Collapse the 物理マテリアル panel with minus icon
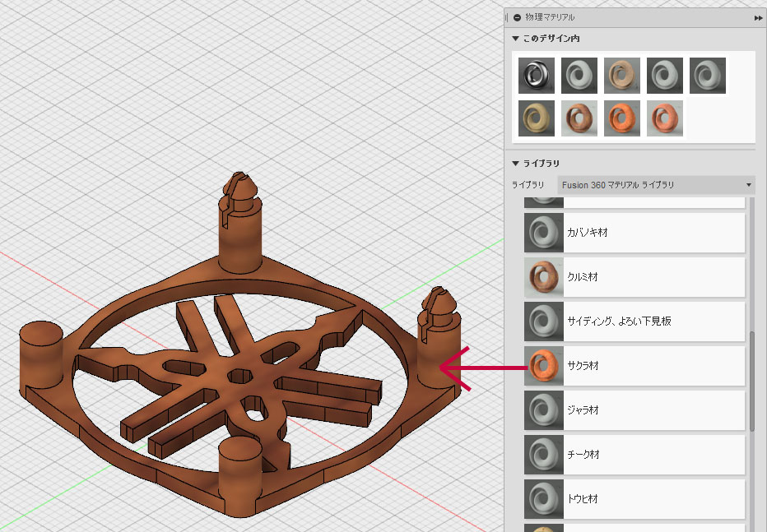Screen dimensions: 767x532 [x=517, y=17]
